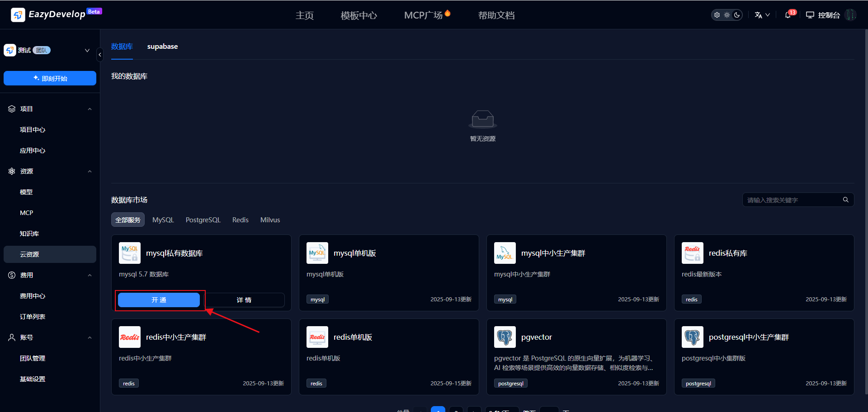Switch to light theme with sun icon
The image size is (868, 412).
pyautogui.click(x=727, y=15)
